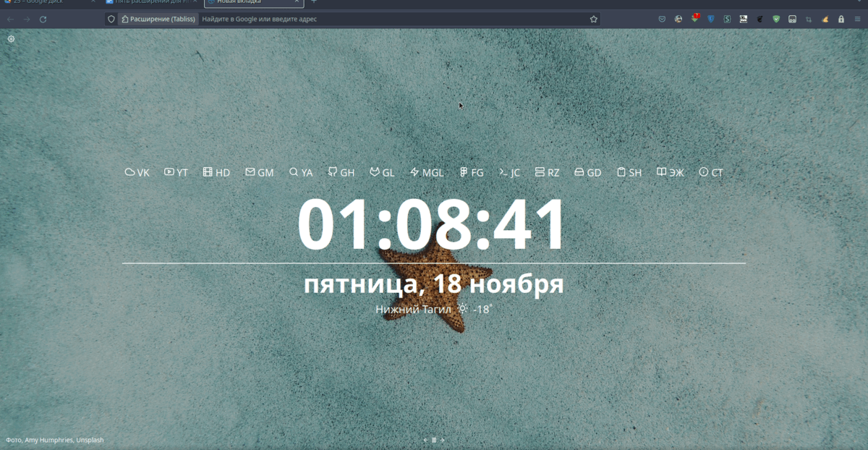Click the AdGuard extension icon
The height and width of the screenshot is (450, 868).
click(x=776, y=18)
